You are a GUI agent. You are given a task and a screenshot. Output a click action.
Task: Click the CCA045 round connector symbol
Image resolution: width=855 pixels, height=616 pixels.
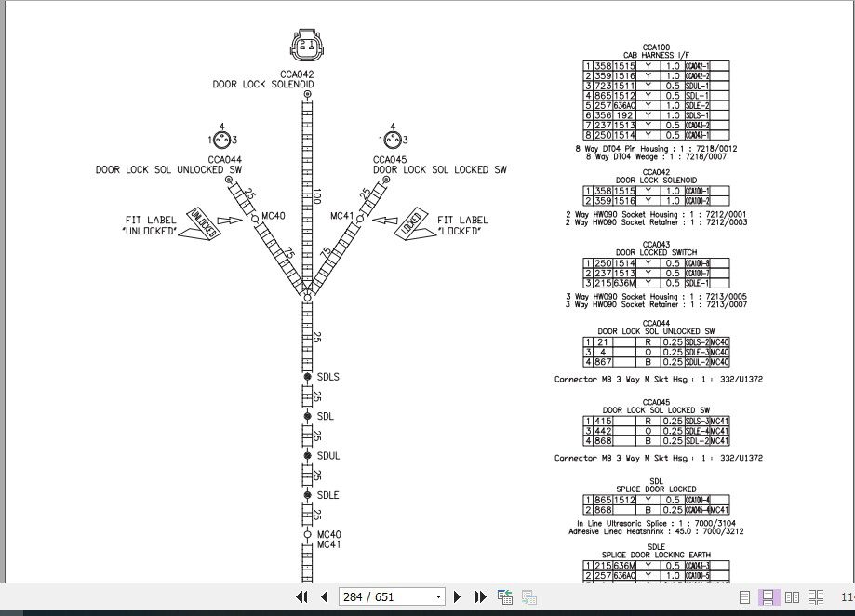(393, 141)
